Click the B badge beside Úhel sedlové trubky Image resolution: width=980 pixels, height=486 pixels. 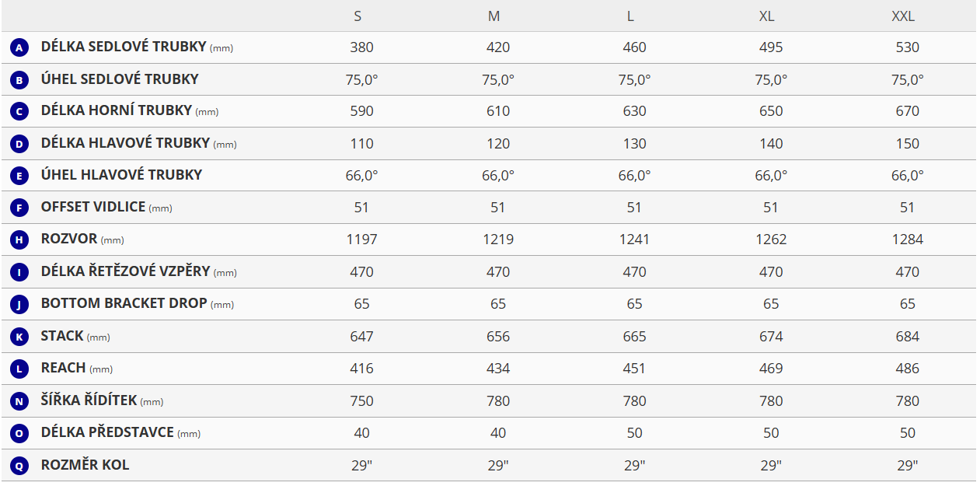pos(19,80)
